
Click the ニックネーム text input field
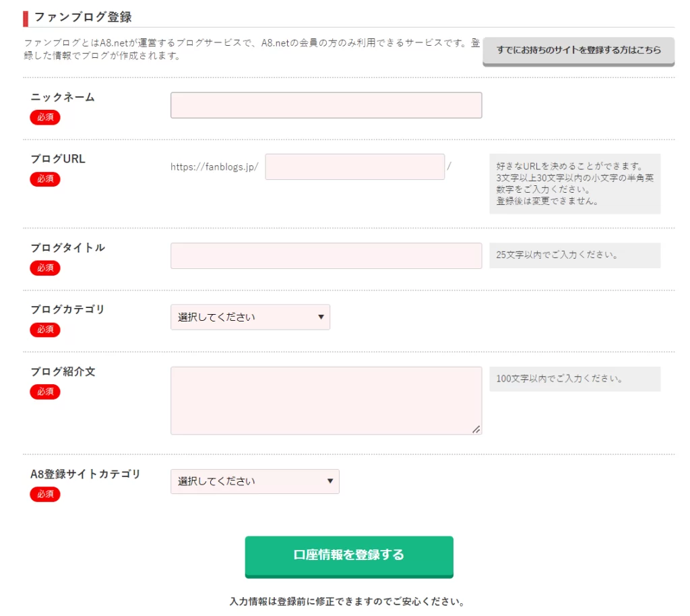[x=326, y=105]
